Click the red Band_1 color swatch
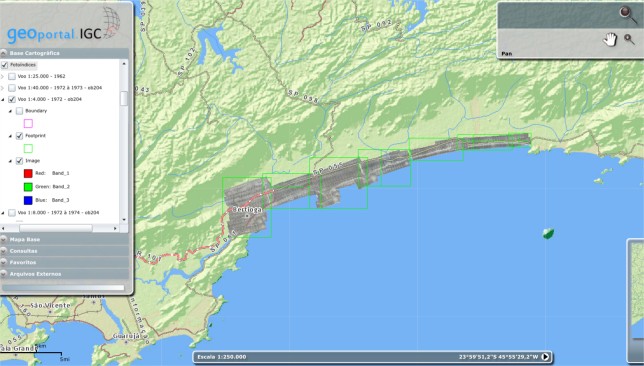The width and height of the screenshot is (644, 366). [x=28, y=173]
